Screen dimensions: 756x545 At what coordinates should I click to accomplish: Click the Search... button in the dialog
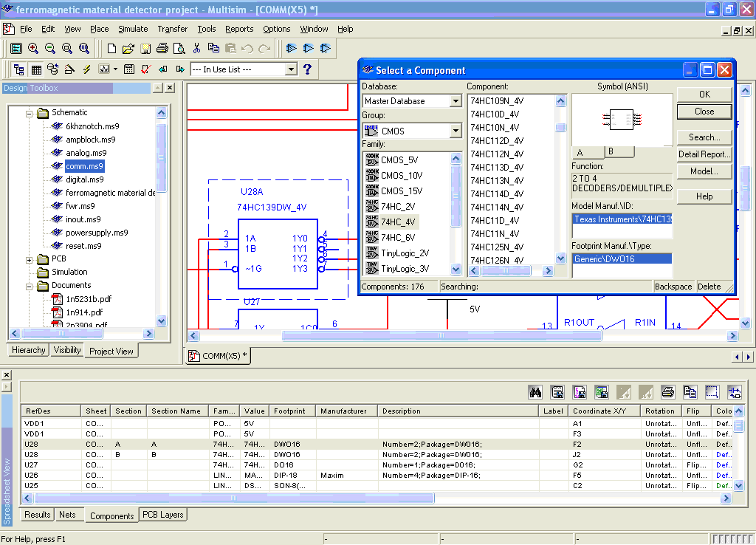click(704, 137)
